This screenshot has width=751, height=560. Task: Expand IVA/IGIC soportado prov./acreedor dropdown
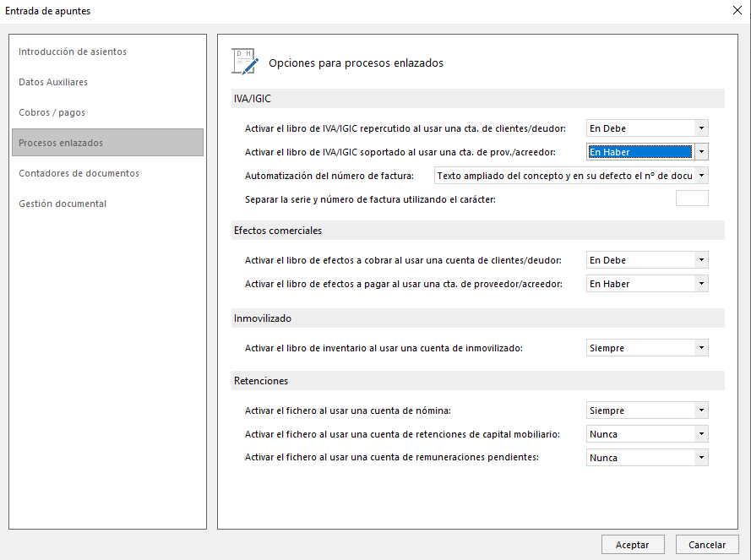647,152
